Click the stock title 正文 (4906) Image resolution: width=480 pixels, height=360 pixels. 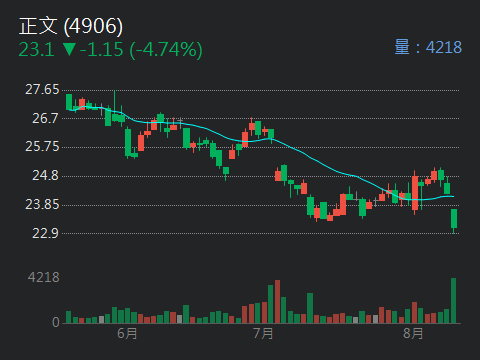coord(71,26)
